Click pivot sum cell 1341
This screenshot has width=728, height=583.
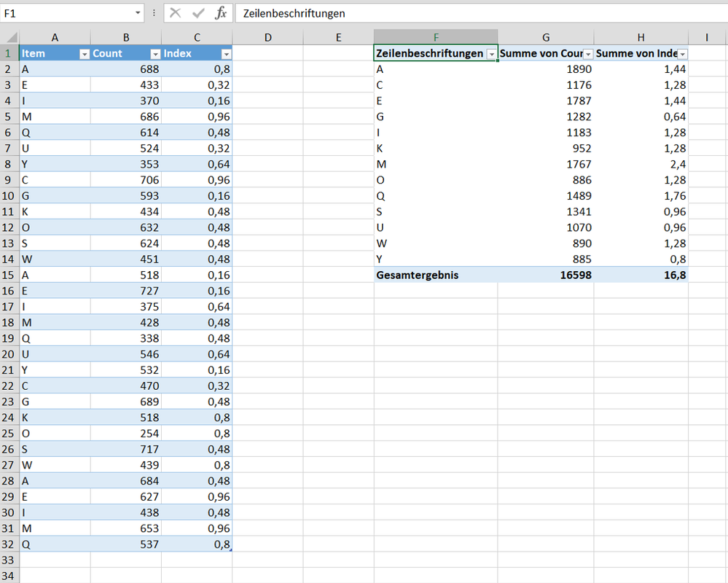point(546,211)
